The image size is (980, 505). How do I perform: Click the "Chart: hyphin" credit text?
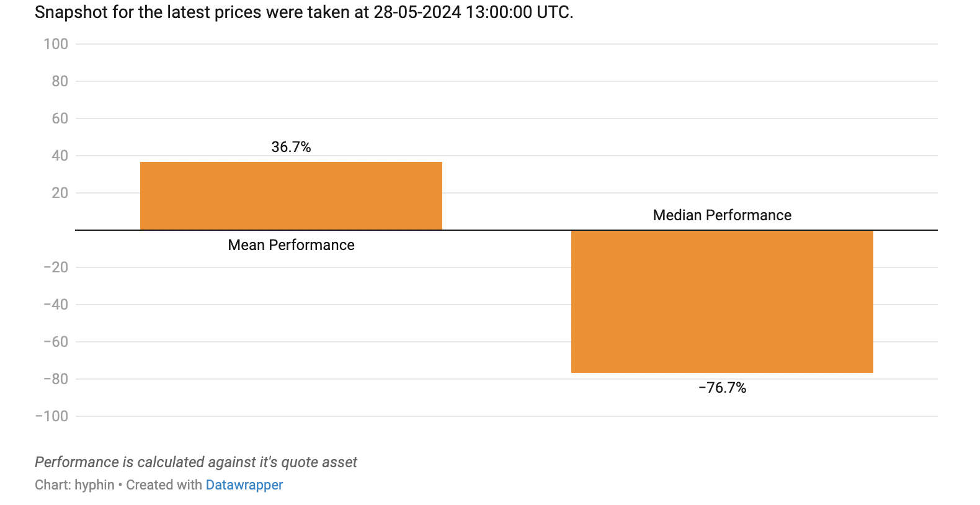pyautogui.click(x=74, y=485)
